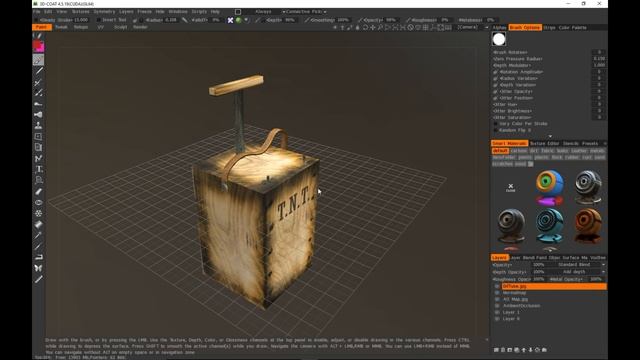The height and width of the screenshot is (360, 640).
Task: Switch to the Sculpt room tab
Action: click(x=120, y=27)
